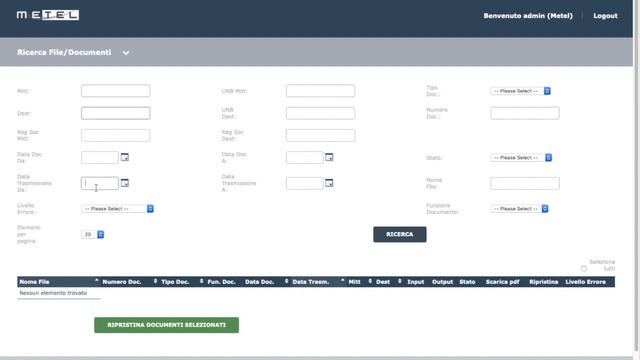640x360 pixels.
Task: Click the Ricerca File/Documenti menu title
Action: [x=64, y=52]
